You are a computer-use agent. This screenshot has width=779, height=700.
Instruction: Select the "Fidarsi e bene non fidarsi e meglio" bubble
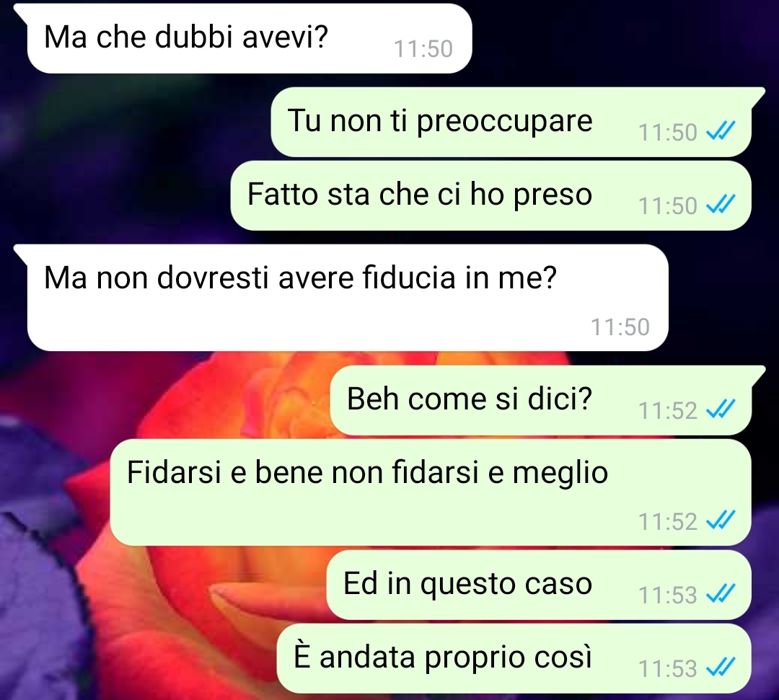430,492
